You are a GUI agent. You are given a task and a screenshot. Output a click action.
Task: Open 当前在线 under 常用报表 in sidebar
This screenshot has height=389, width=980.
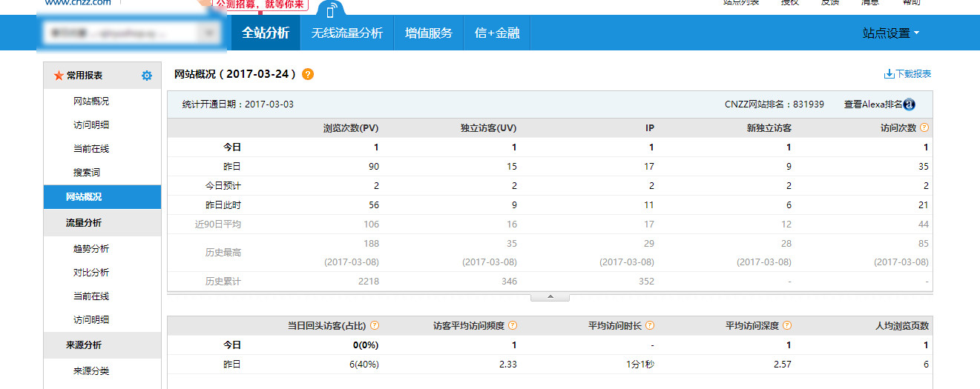[x=91, y=149]
